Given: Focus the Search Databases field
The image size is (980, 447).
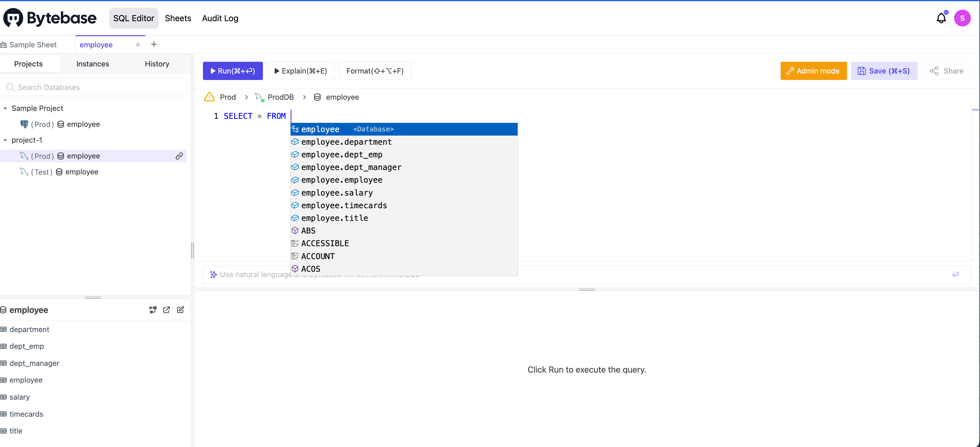Looking at the screenshot, I should pos(95,88).
